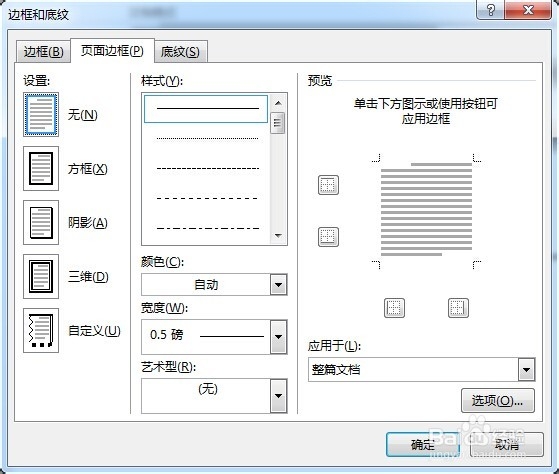Select the 三维(D) 3D border icon
Screen dimensions: 559x474
point(41,276)
